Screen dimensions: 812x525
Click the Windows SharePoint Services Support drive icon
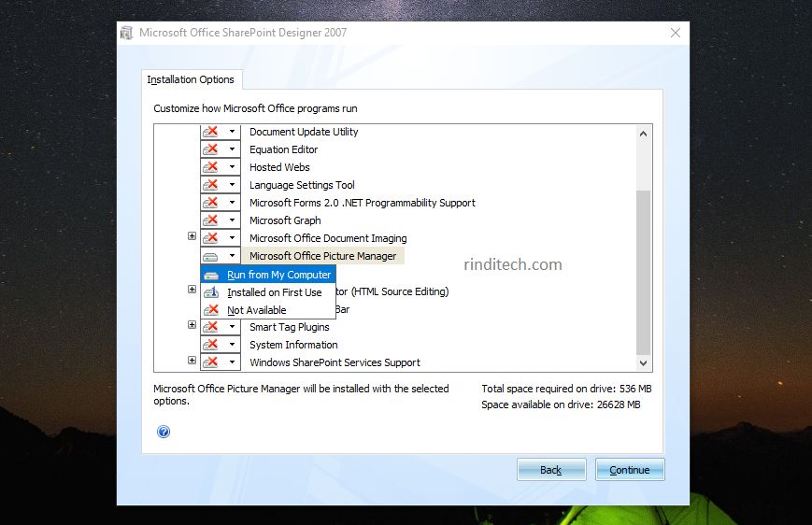tap(211, 362)
